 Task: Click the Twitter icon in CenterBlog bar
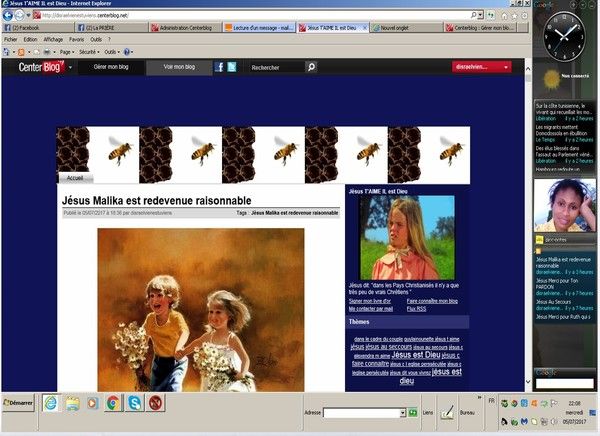coord(232,67)
